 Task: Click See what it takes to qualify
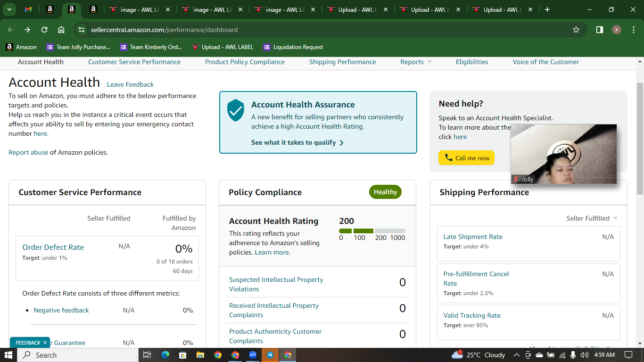pos(297,142)
